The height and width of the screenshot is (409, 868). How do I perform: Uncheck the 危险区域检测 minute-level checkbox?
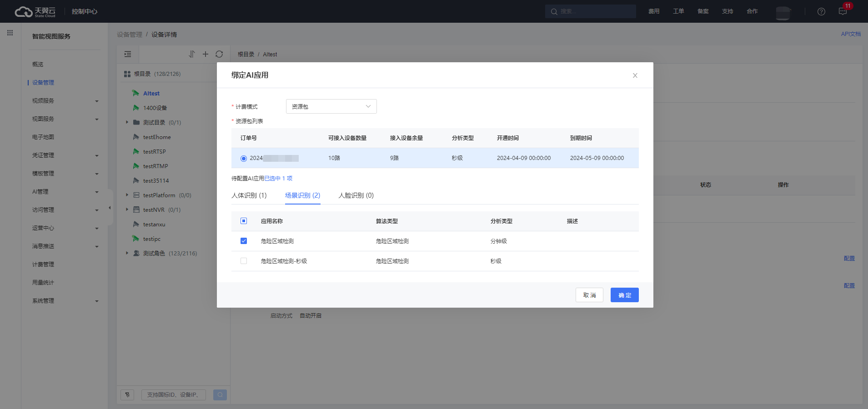(x=244, y=241)
